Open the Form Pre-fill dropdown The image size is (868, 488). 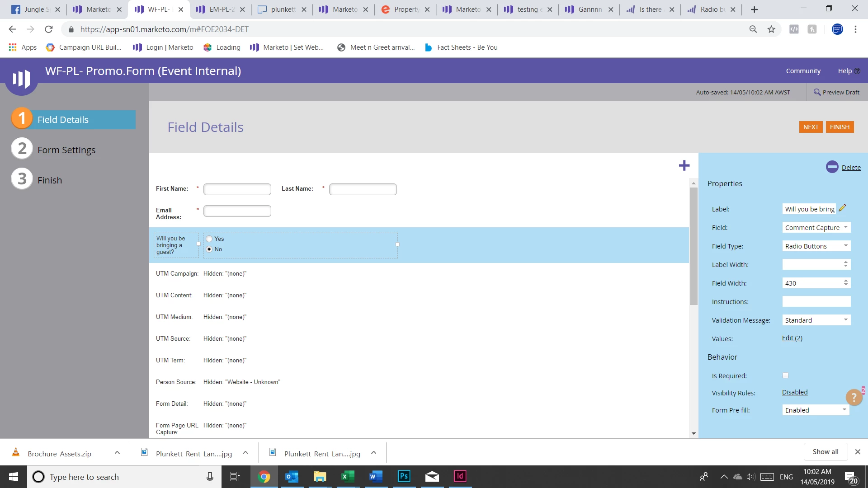816,410
